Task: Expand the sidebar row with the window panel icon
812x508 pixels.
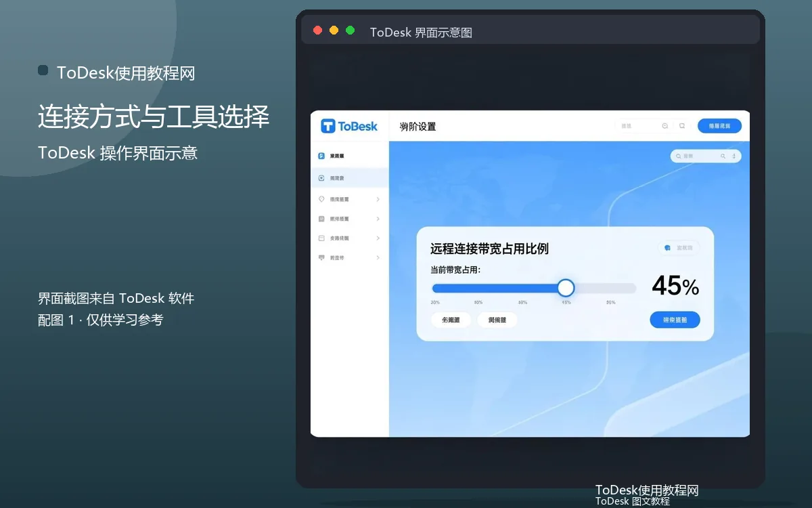Action: (378, 238)
